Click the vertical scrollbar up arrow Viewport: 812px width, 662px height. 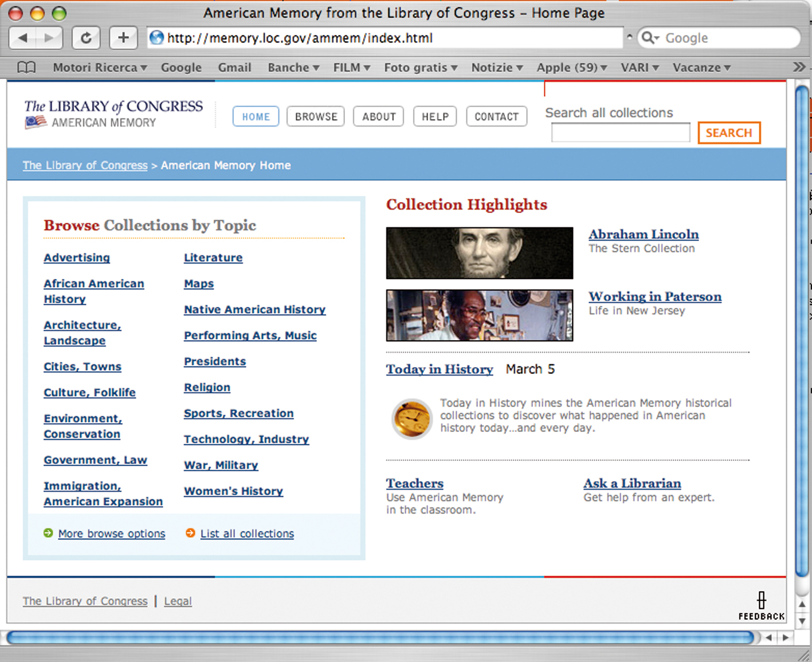click(802, 604)
